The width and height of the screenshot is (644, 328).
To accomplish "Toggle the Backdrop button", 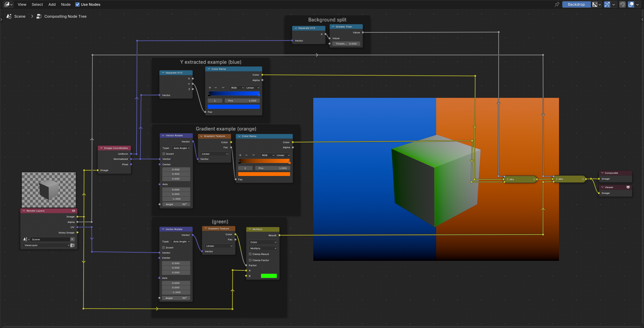I will (576, 4).
